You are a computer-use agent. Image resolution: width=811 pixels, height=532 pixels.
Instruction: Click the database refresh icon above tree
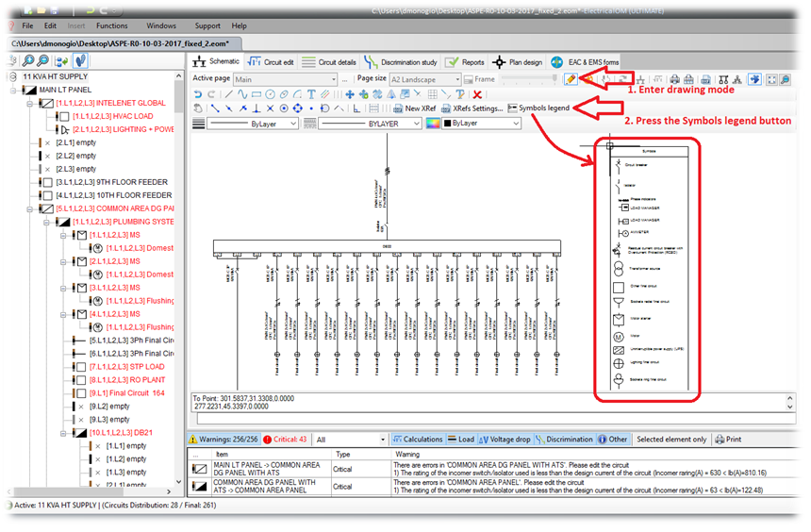coord(61,61)
